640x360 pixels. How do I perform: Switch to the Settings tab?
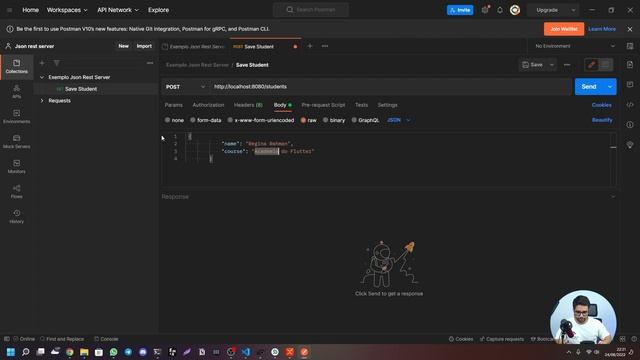coord(387,105)
